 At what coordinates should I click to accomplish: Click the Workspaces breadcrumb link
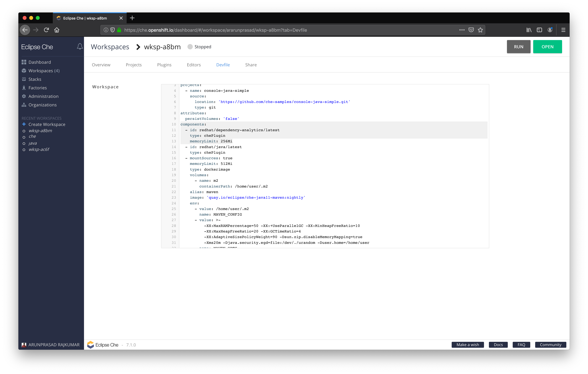[110, 47]
